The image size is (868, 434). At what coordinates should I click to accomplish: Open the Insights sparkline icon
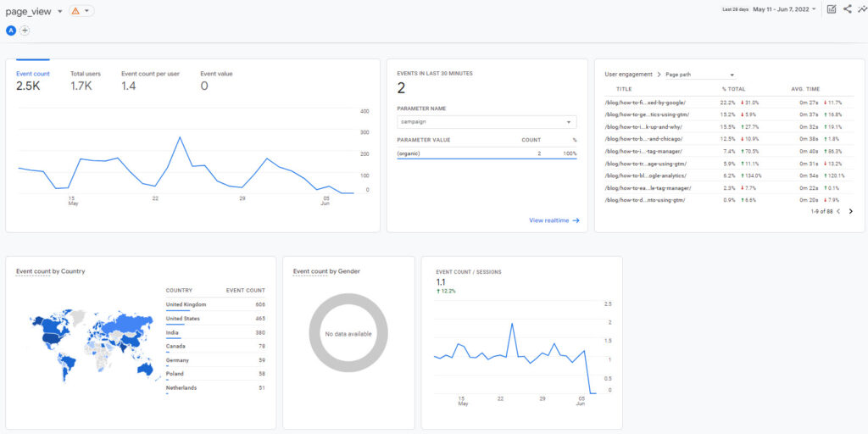pyautogui.click(x=862, y=9)
